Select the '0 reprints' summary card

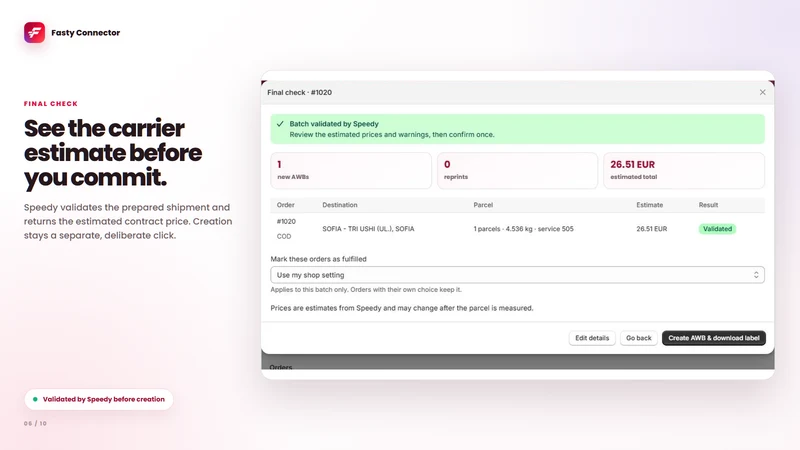click(x=517, y=170)
